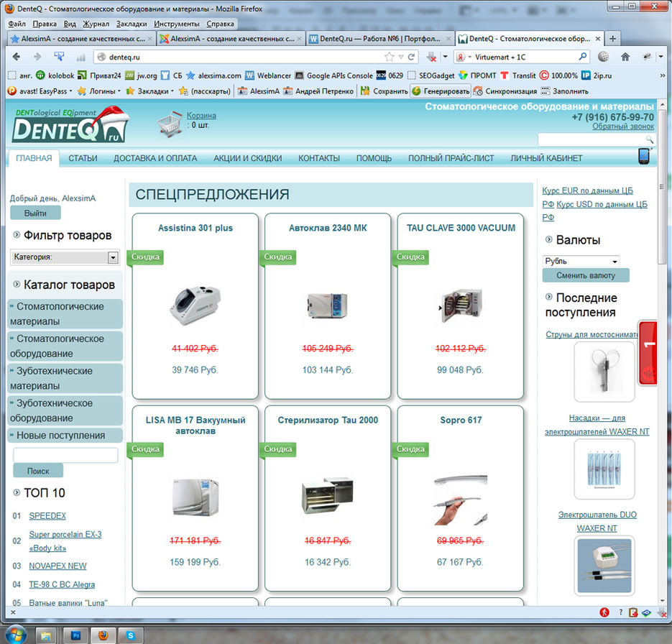Click the Firefox back arrow button
This screenshot has width=672, height=644.
[17, 57]
